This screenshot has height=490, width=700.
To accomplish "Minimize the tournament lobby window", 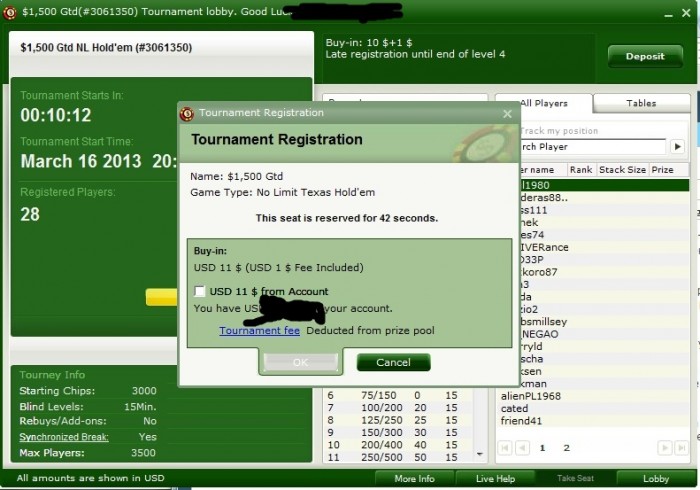I will click(x=668, y=14).
